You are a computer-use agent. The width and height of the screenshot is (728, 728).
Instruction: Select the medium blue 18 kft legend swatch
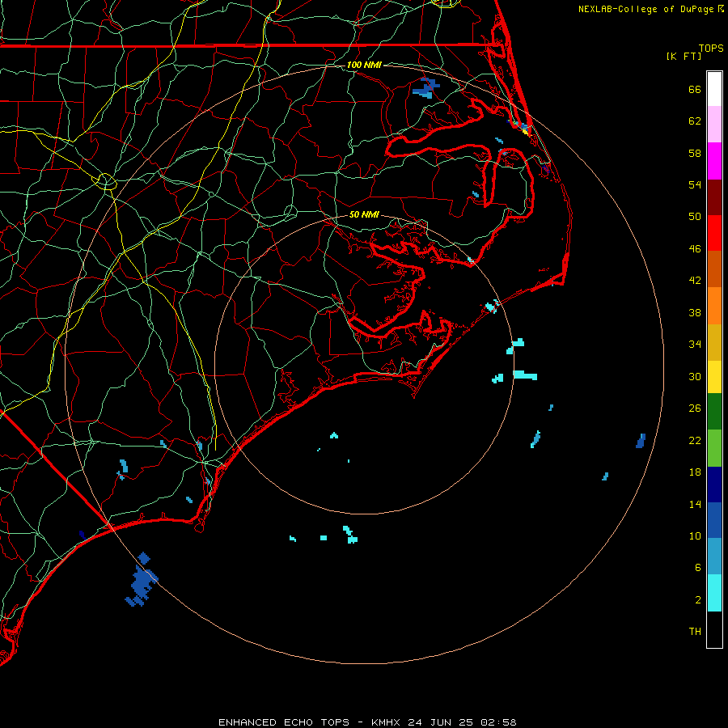pos(714,520)
